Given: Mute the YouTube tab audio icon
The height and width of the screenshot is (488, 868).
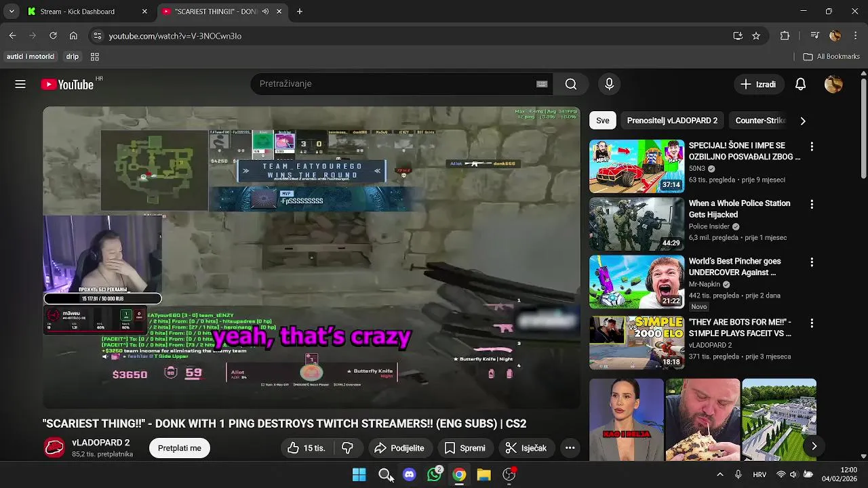Looking at the screenshot, I should 265,12.
